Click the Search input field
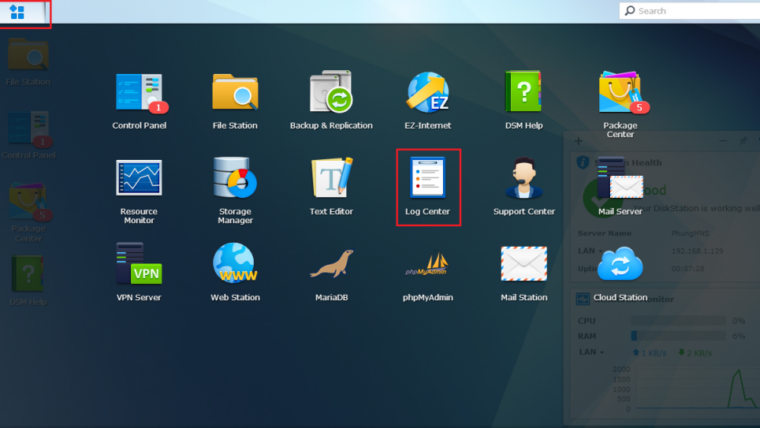The width and height of the screenshot is (760, 428). click(690, 11)
